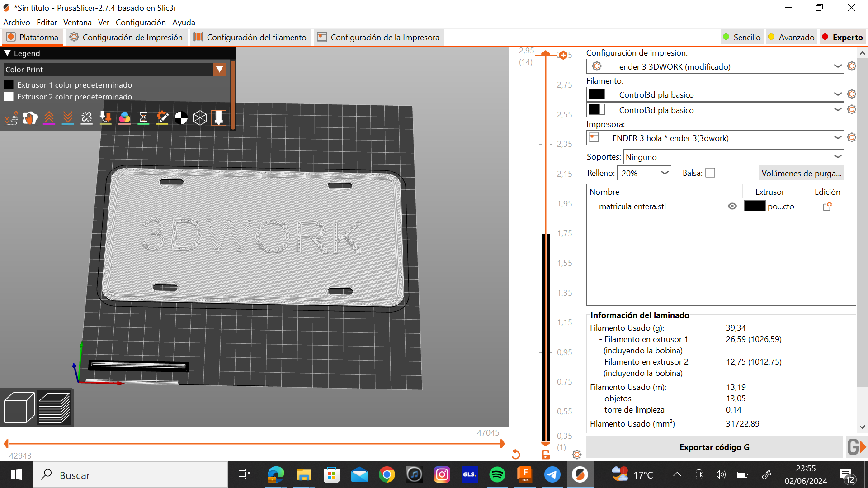The image size is (868, 488).
Task: Click Exportar código G button
Action: (x=714, y=447)
